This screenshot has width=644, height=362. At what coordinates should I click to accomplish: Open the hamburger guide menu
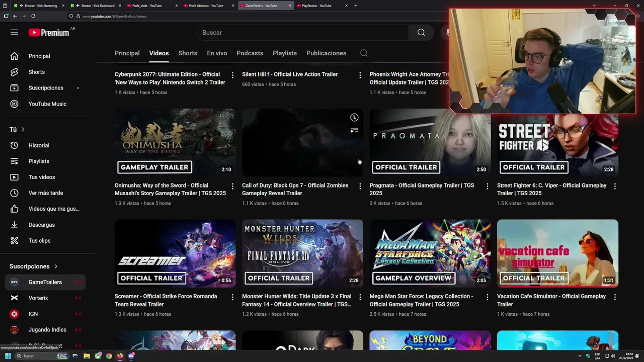(14, 32)
